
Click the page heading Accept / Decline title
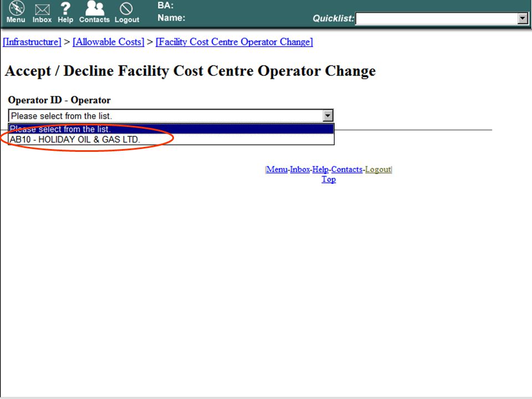tap(190, 71)
